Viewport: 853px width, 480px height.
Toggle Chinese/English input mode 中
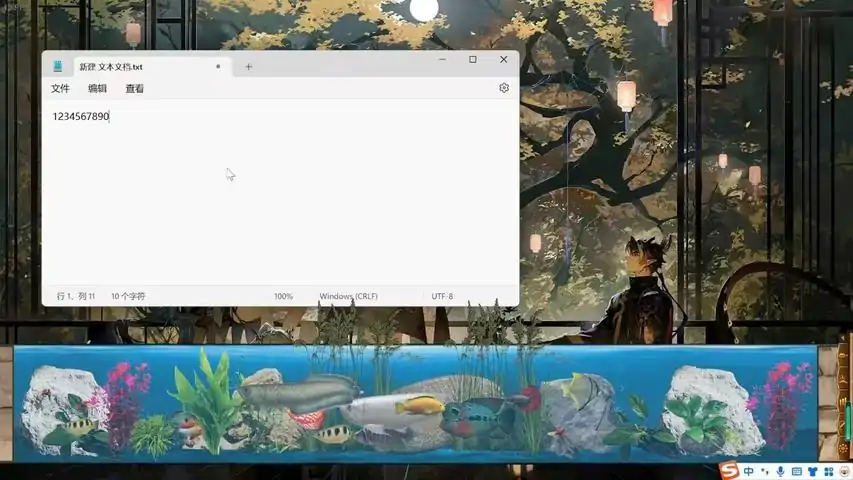click(749, 471)
